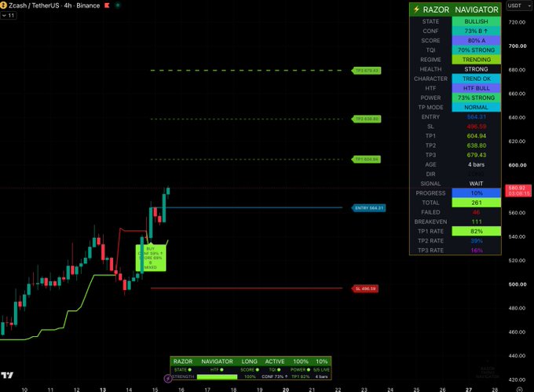Click the date label 20 on the time axis
Image resolution: width=534 pixels, height=392 pixels.
point(286,390)
